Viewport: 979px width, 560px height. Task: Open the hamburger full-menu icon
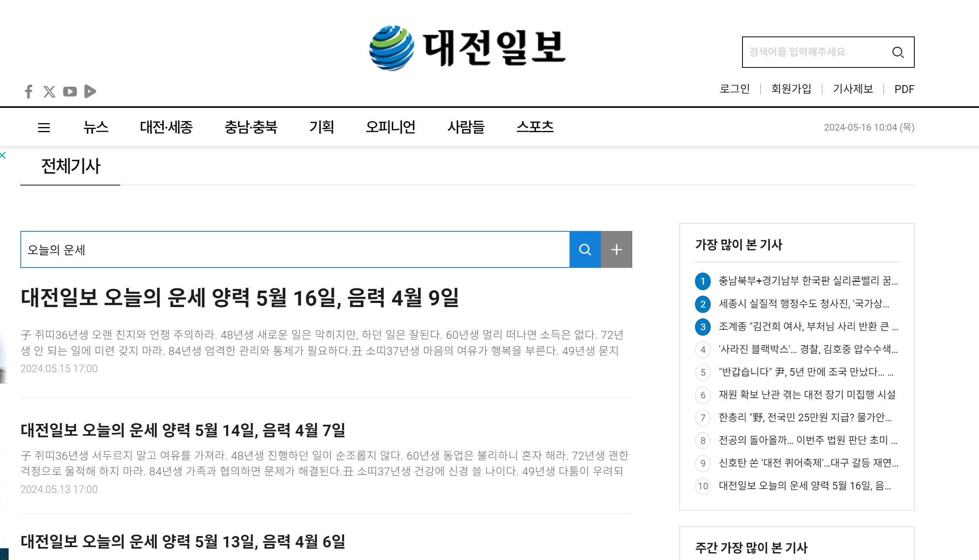[44, 127]
